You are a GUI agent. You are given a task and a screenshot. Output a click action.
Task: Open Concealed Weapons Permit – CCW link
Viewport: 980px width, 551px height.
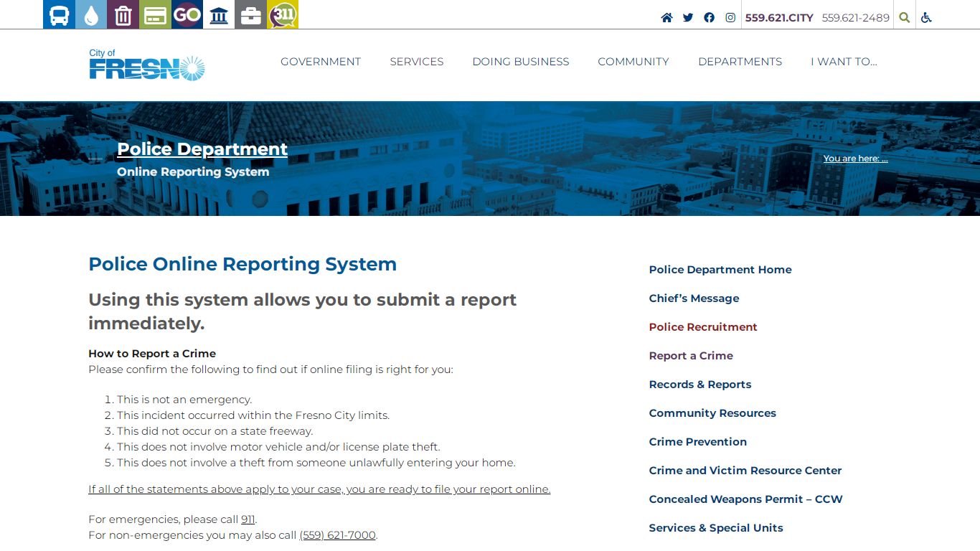(746, 499)
